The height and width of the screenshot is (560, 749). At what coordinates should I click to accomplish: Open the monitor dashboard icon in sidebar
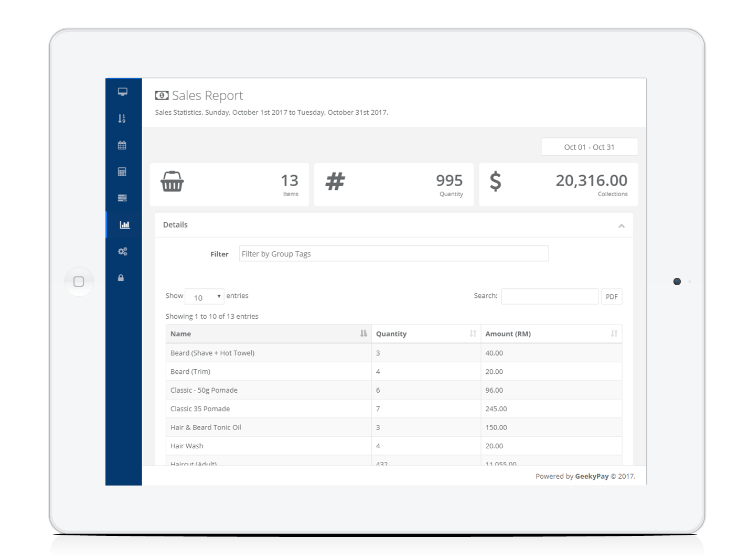pos(123,92)
